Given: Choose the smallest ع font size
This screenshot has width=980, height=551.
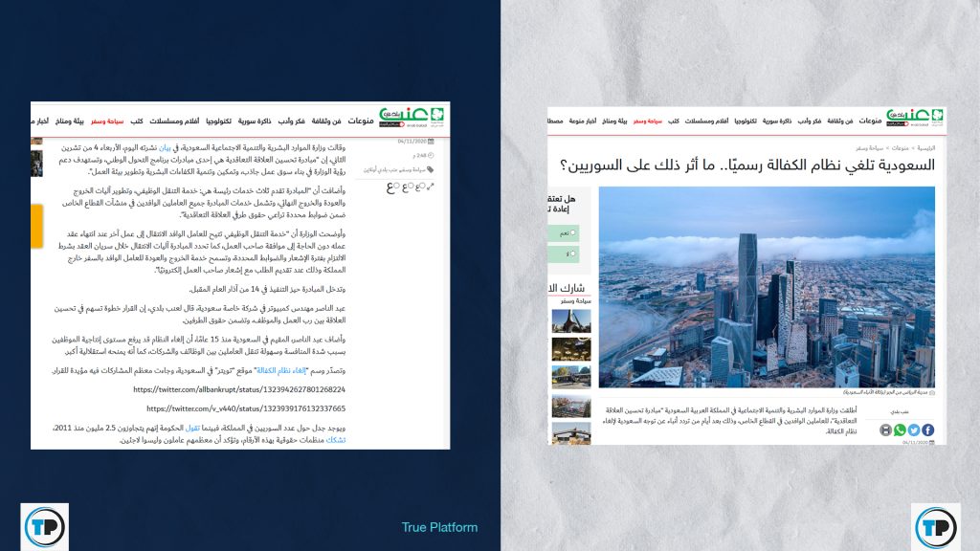Looking at the screenshot, I should (420, 187).
